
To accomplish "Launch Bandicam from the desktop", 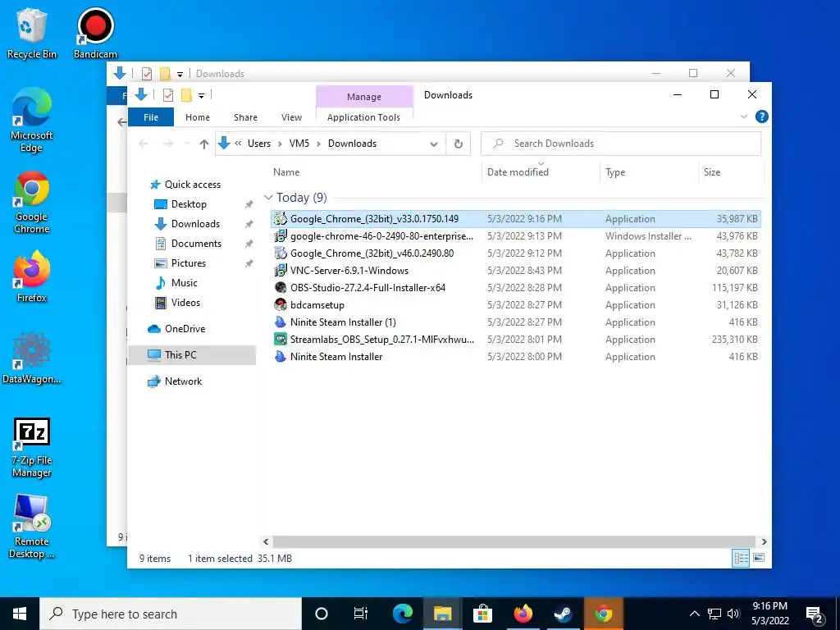I will pos(95,33).
